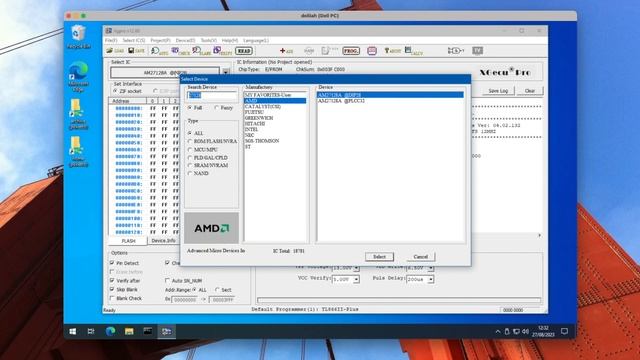Select the SRAM/NVRAM type option

pyautogui.click(x=190, y=165)
